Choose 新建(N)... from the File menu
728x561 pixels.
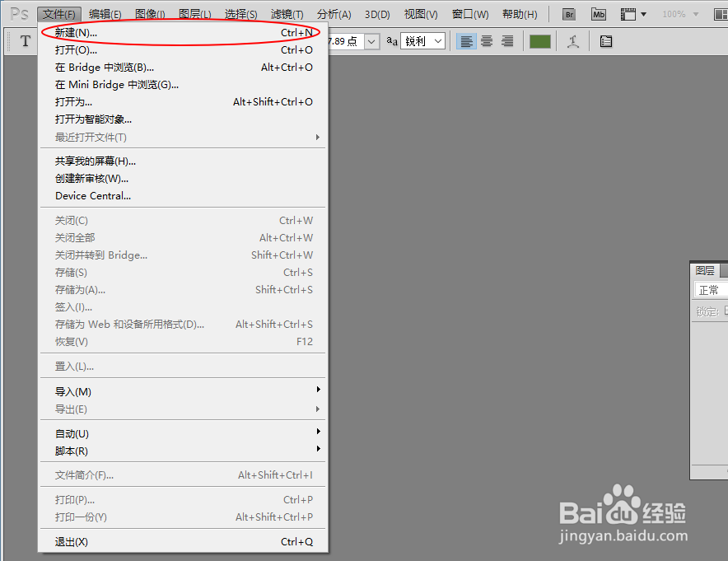pos(183,32)
